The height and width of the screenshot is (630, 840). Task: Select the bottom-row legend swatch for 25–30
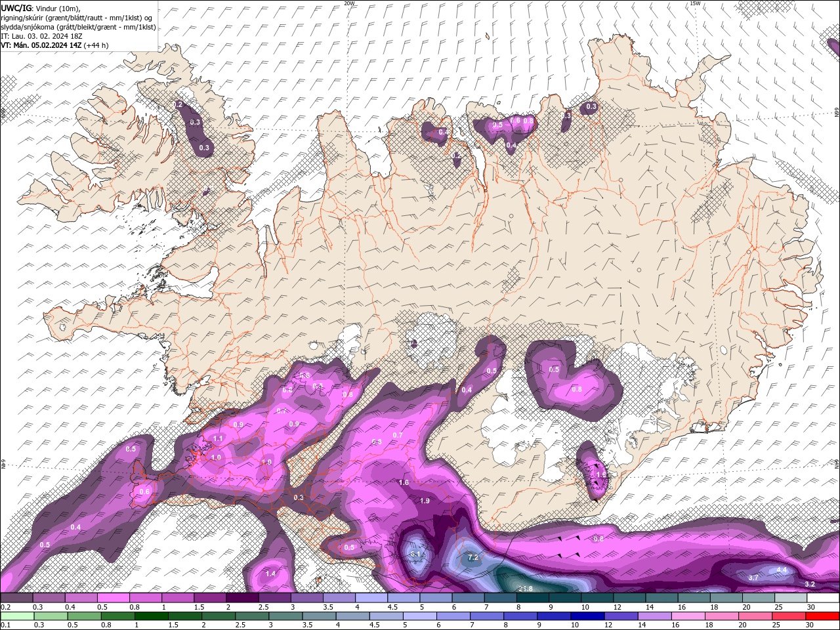[787, 616]
